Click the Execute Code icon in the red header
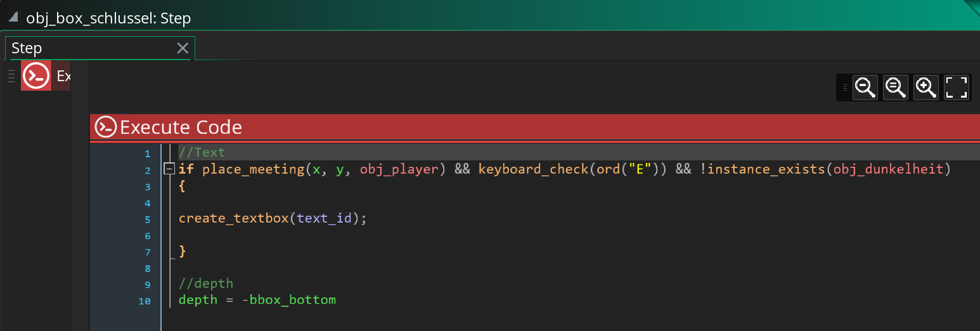The width and height of the screenshot is (980, 331). point(106,127)
